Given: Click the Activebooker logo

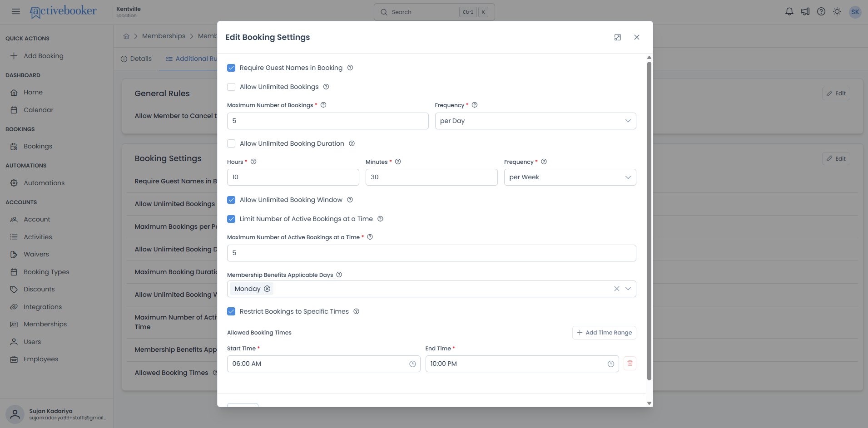Looking at the screenshot, I should (x=63, y=11).
